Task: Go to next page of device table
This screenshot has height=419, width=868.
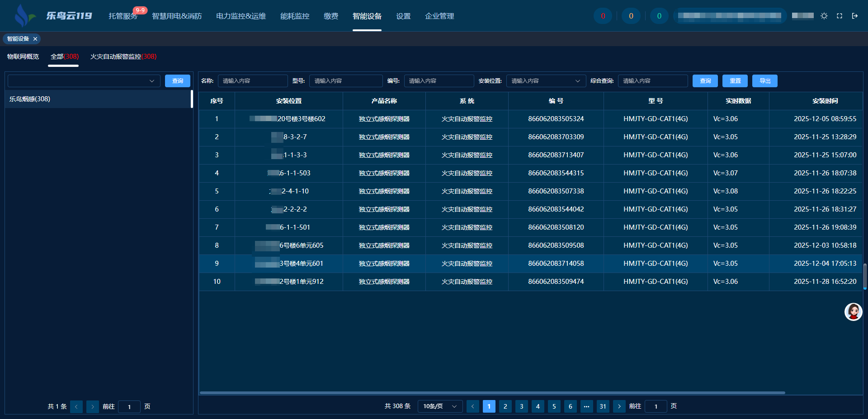Action: tap(619, 406)
